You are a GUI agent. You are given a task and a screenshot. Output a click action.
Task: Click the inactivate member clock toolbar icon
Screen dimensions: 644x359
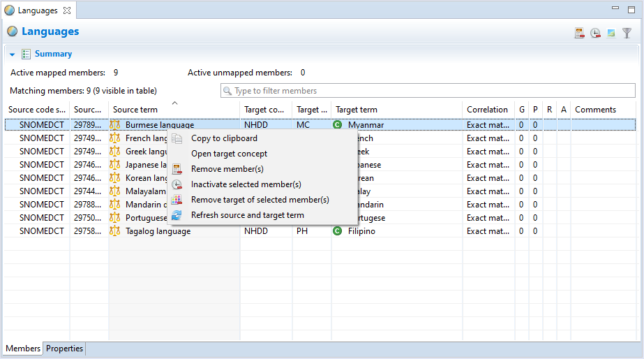click(595, 33)
